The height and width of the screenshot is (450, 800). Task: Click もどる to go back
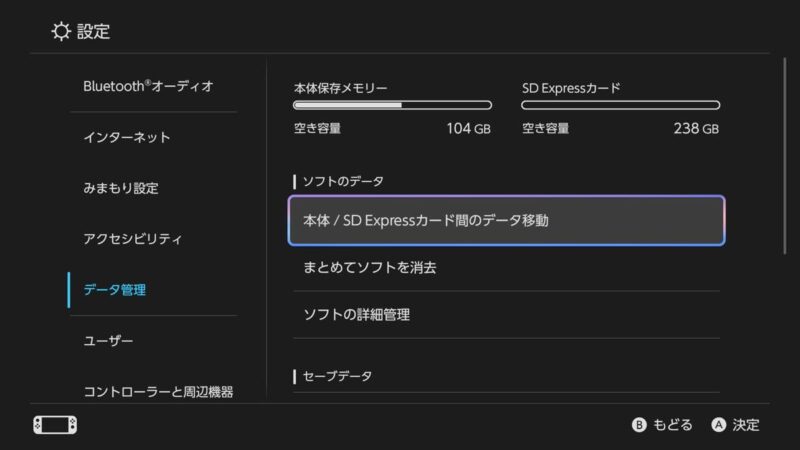pos(672,425)
